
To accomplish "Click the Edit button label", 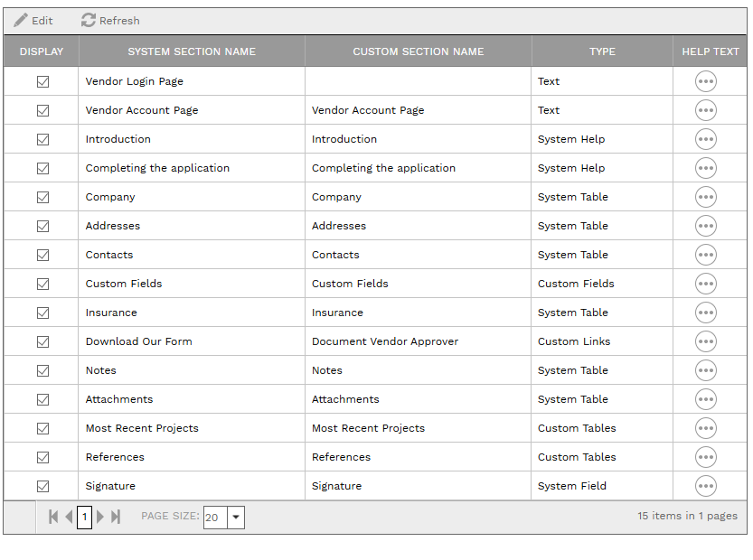I will point(39,20).
